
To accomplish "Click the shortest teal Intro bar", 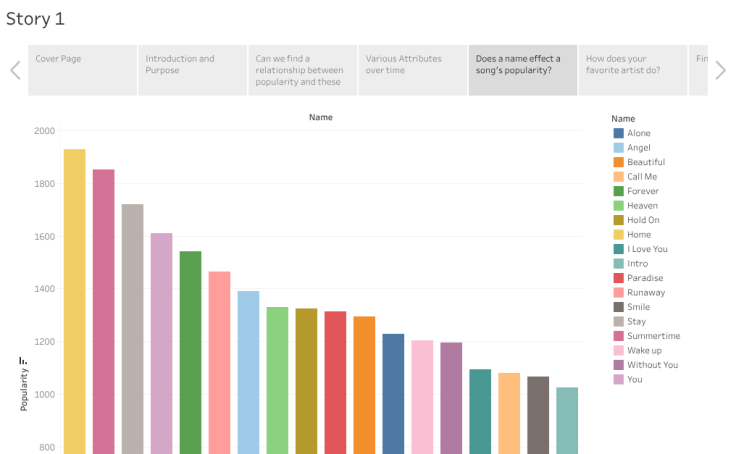I will (567, 420).
